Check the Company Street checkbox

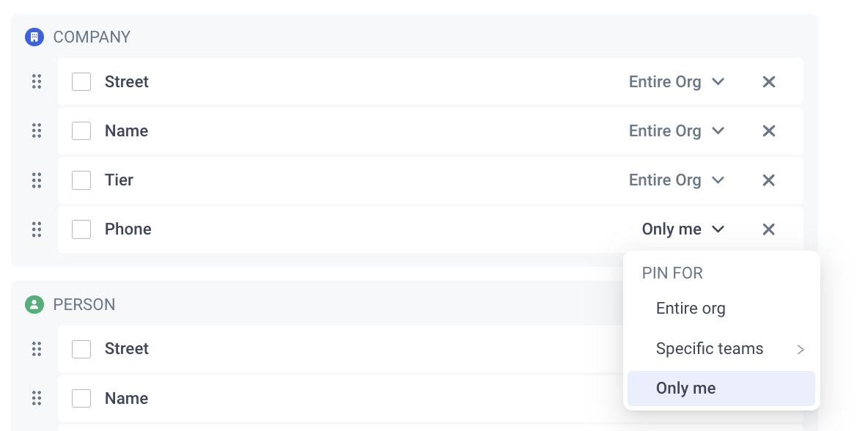[81, 82]
